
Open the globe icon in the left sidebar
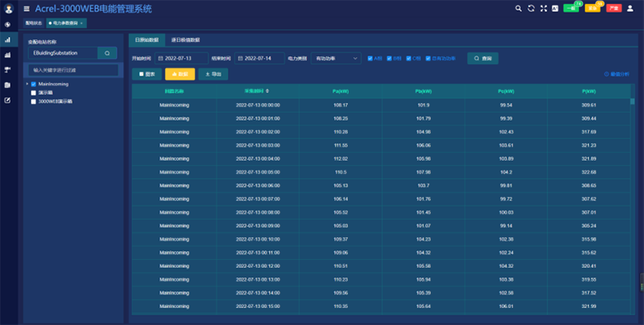click(x=7, y=24)
